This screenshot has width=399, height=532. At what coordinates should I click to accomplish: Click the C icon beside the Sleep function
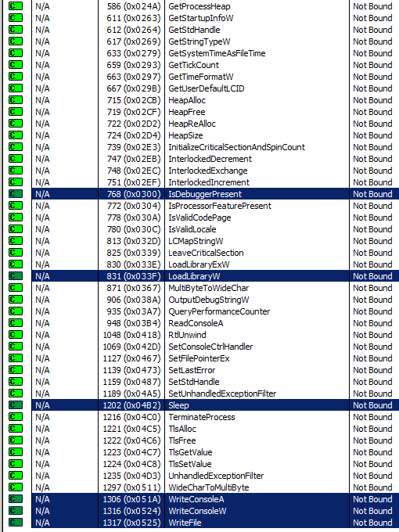pos(16,405)
